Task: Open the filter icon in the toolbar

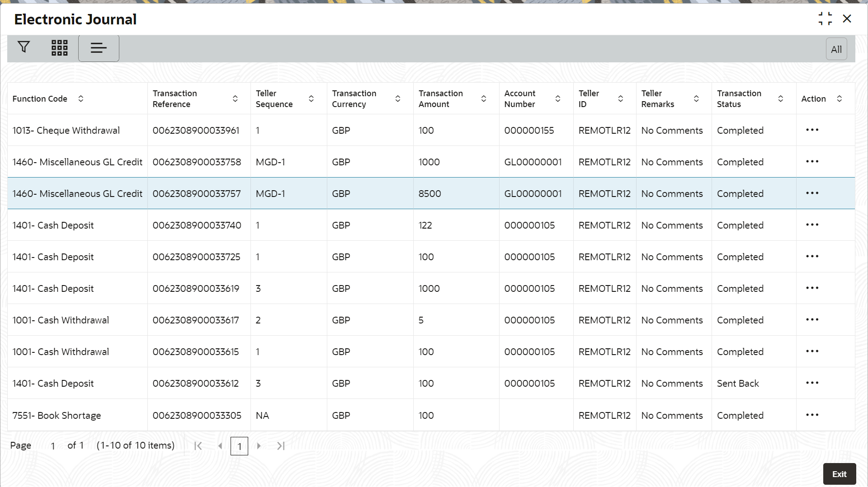Action: [x=24, y=47]
